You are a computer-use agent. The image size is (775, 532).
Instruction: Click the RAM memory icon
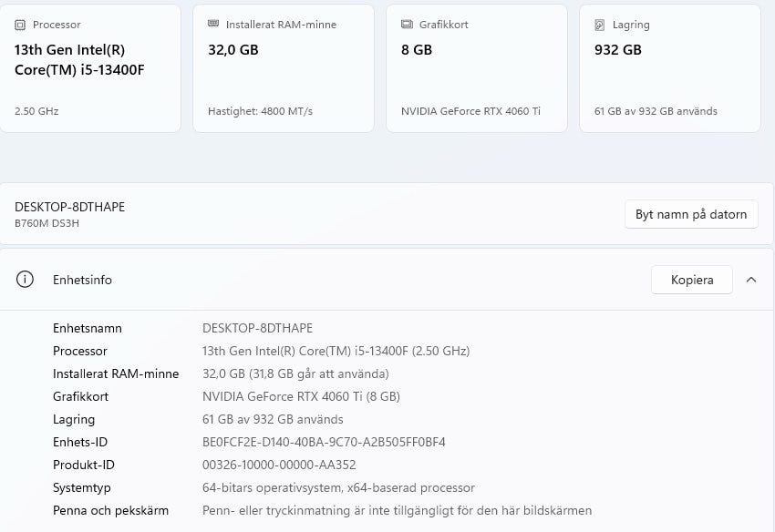(x=213, y=24)
